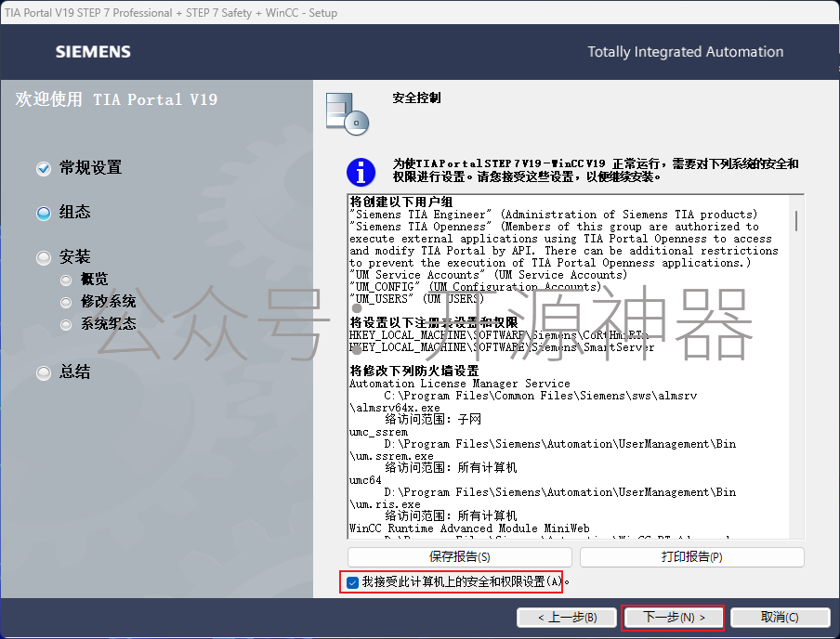Click the checkmark bullet beside 常规设置
The height and width of the screenshot is (639, 840).
(x=44, y=169)
